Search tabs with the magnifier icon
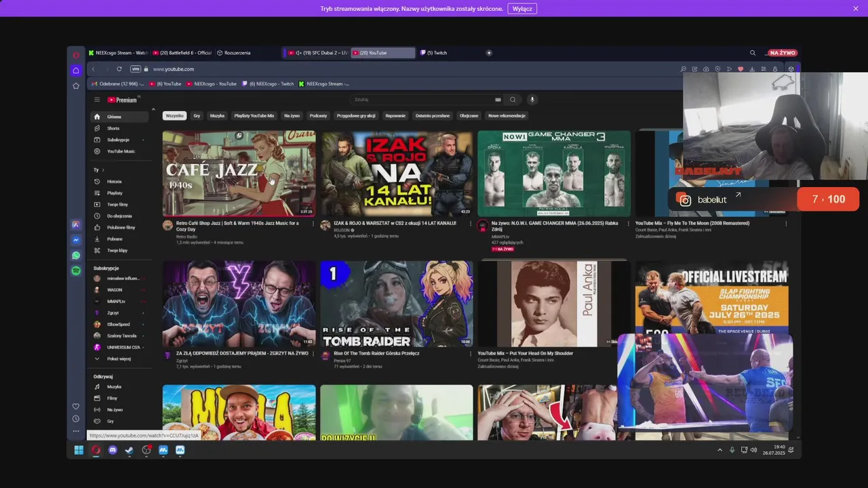 tap(753, 53)
